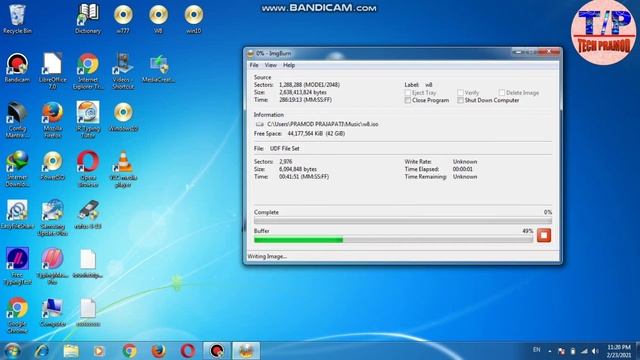Select the EasyFileShare desktop icon

[17, 215]
